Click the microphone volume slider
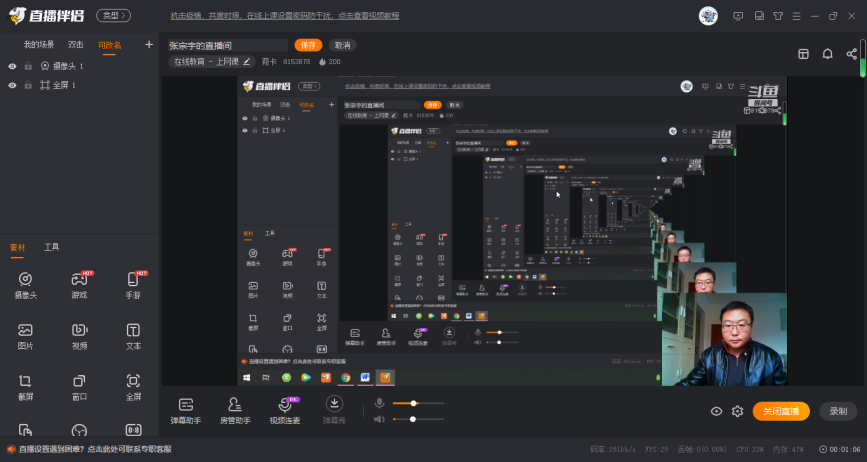Viewport: 867px width, 462px height. [418, 403]
